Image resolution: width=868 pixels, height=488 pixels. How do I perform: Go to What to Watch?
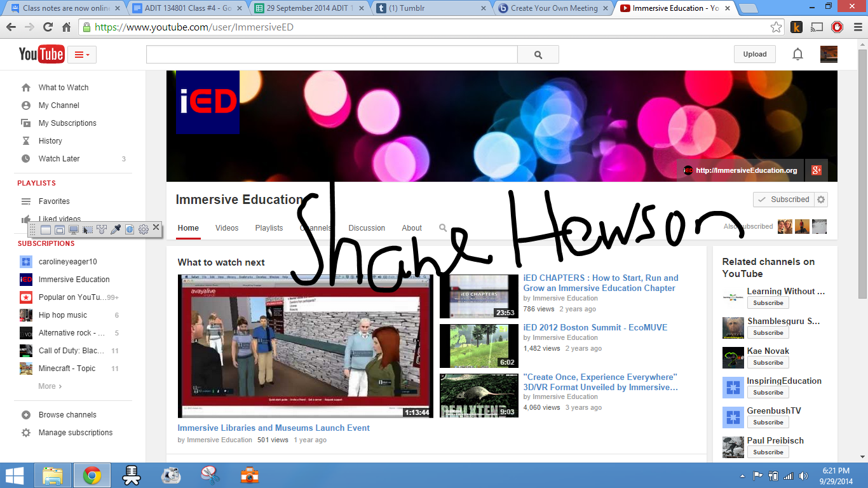(x=64, y=88)
